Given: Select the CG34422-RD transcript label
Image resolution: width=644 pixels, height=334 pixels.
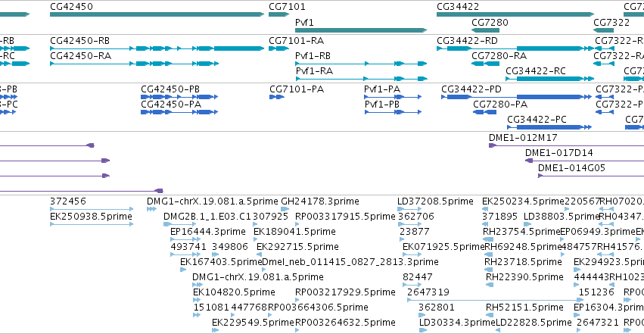Looking at the screenshot, I should coord(468,41).
